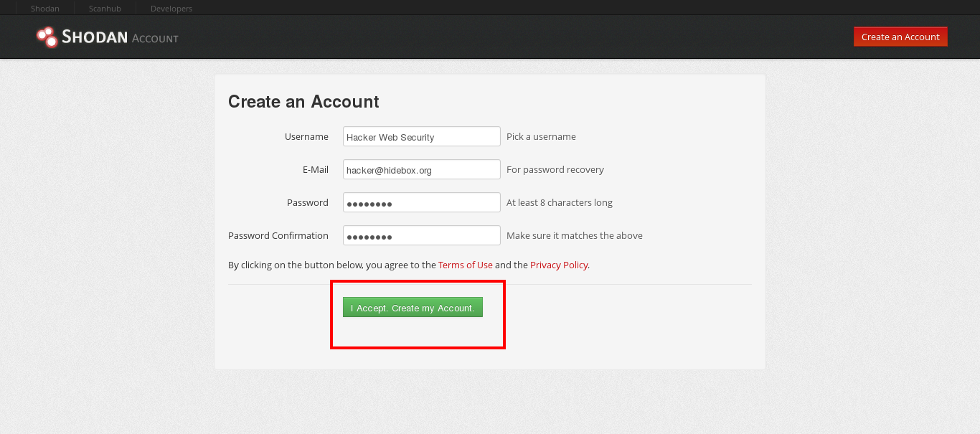Select the Password Confirmation input field

coord(422,235)
